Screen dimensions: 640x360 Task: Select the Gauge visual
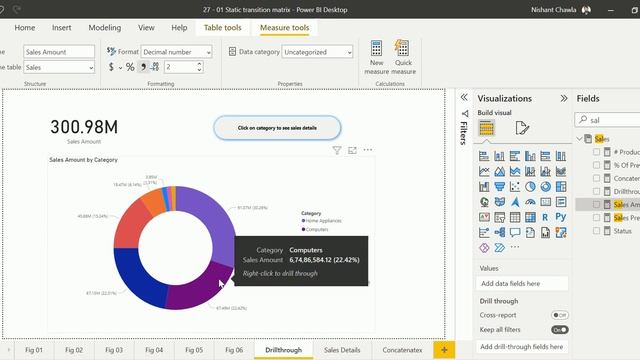(x=530, y=202)
